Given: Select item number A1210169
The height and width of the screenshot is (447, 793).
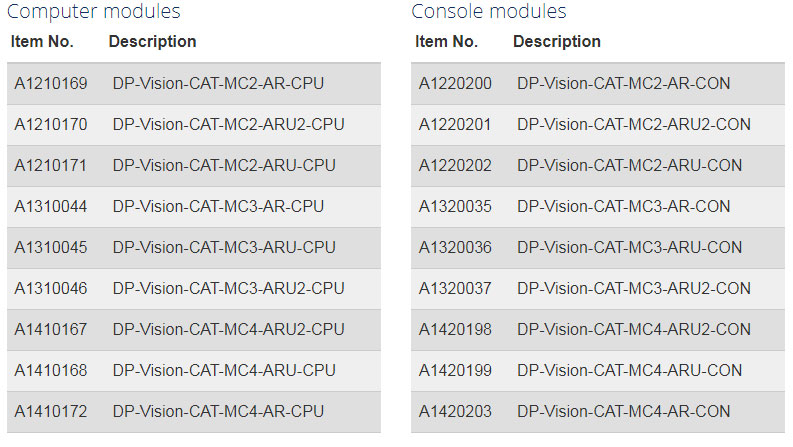Looking at the screenshot, I should [x=51, y=83].
